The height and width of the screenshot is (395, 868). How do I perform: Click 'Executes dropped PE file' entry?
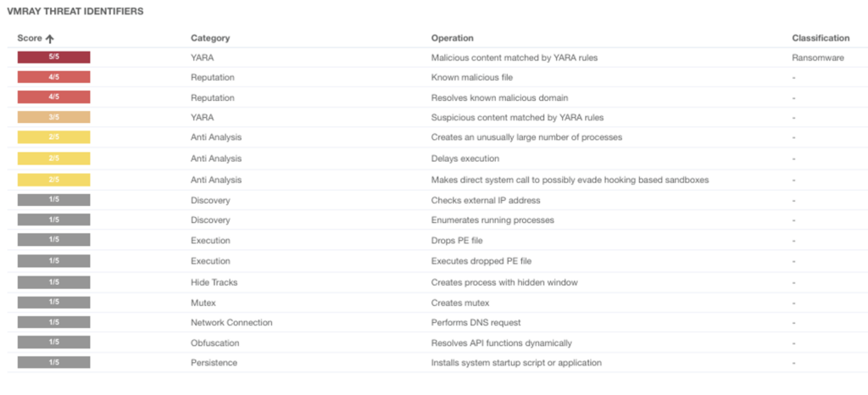[485, 261]
